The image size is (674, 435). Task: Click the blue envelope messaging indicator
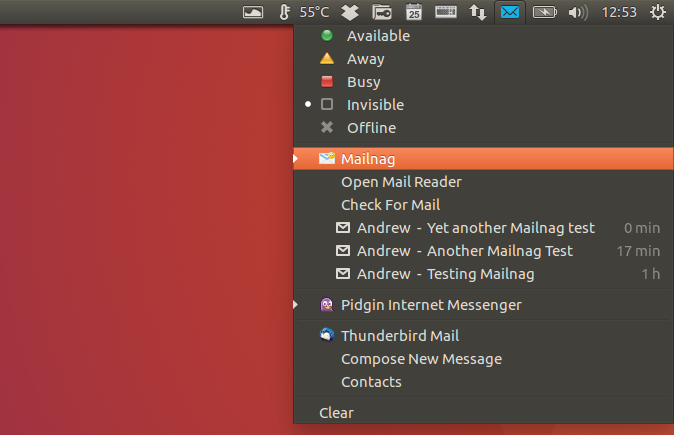(x=510, y=12)
